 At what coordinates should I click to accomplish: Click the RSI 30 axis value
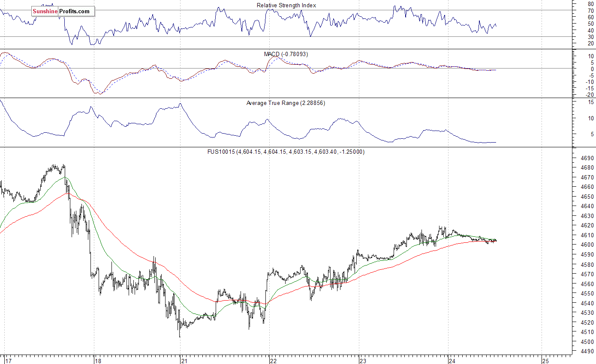[590, 37]
